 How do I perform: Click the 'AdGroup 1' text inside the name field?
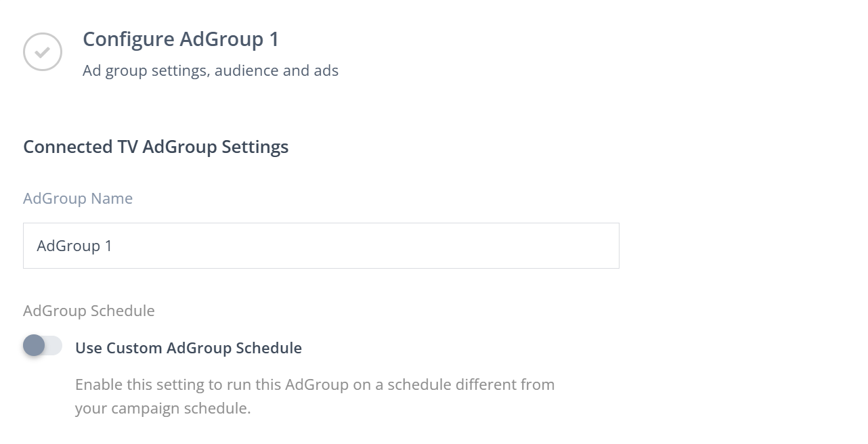(x=74, y=246)
